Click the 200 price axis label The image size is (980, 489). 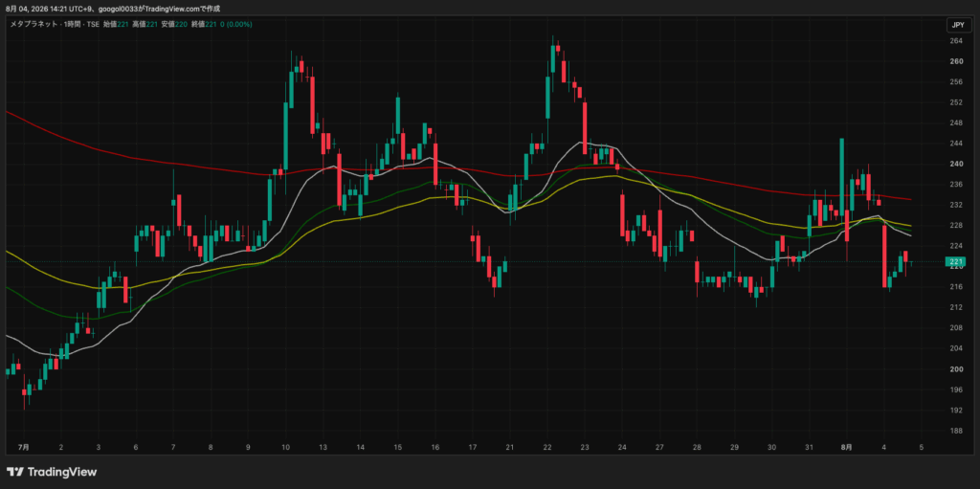pyautogui.click(x=956, y=369)
